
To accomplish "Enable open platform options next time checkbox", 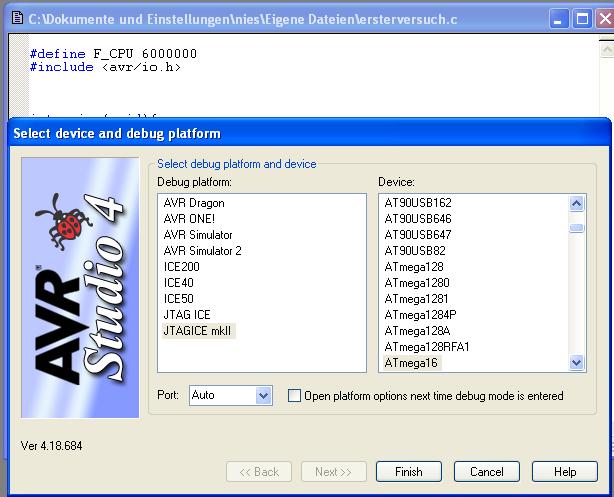I will (x=294, y=396).
